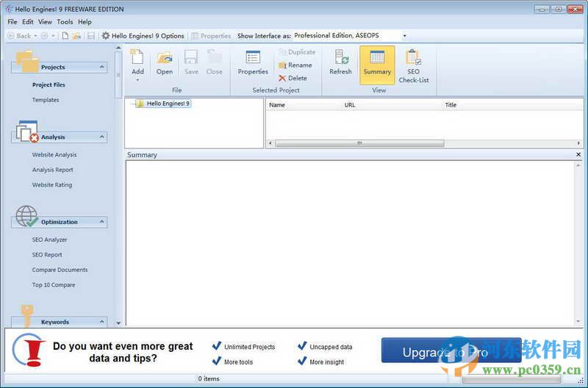Open Website Analysis
The height and width of the screenshot is (388, 588).
pos(54,154)
